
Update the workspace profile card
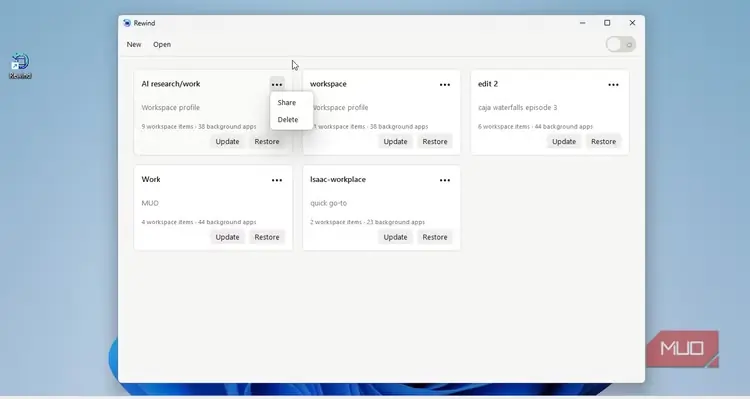click(395, 142)
